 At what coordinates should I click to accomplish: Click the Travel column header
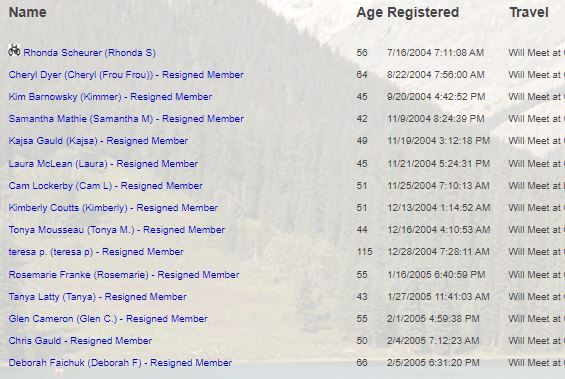coord(529,12)
